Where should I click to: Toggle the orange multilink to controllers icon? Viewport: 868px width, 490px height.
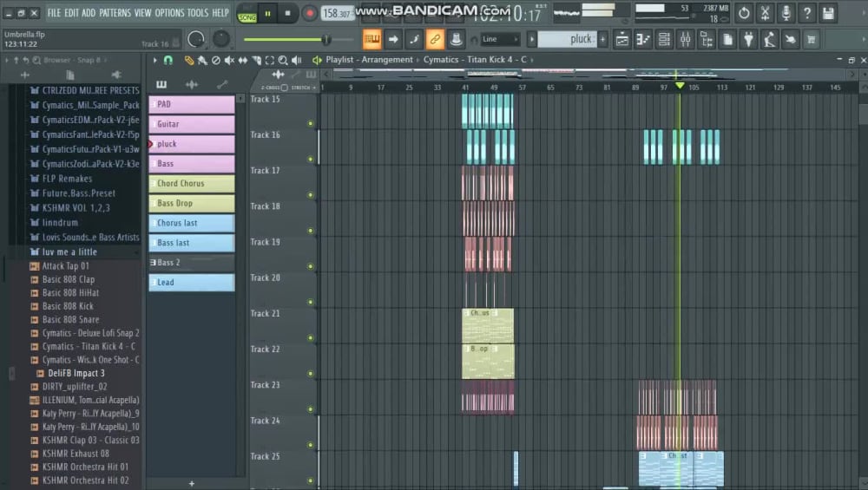click(435, 39)
